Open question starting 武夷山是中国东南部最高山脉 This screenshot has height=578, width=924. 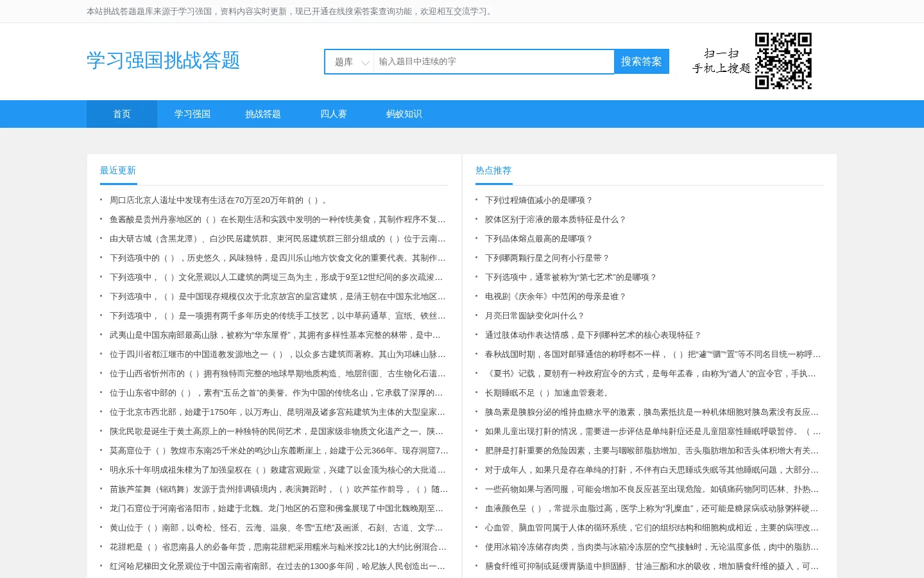pyautogui.click(x=275, y=335)
